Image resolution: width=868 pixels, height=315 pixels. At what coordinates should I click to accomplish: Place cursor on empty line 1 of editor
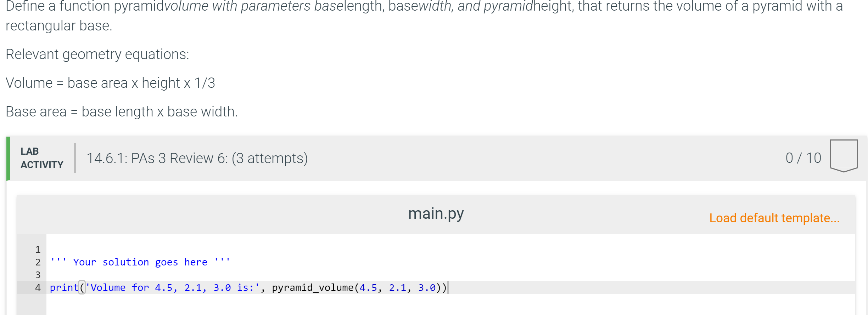pos(450,250)
